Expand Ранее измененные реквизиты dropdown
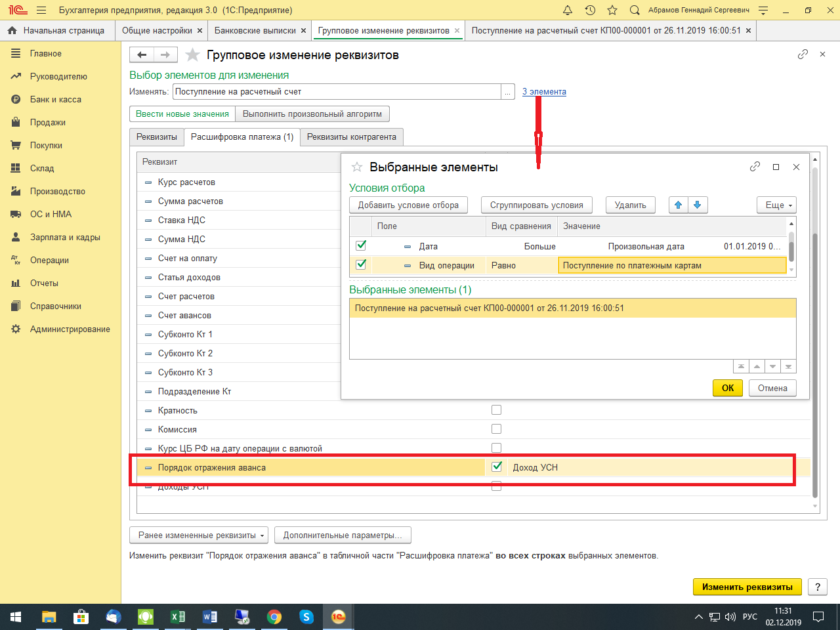 199,535
